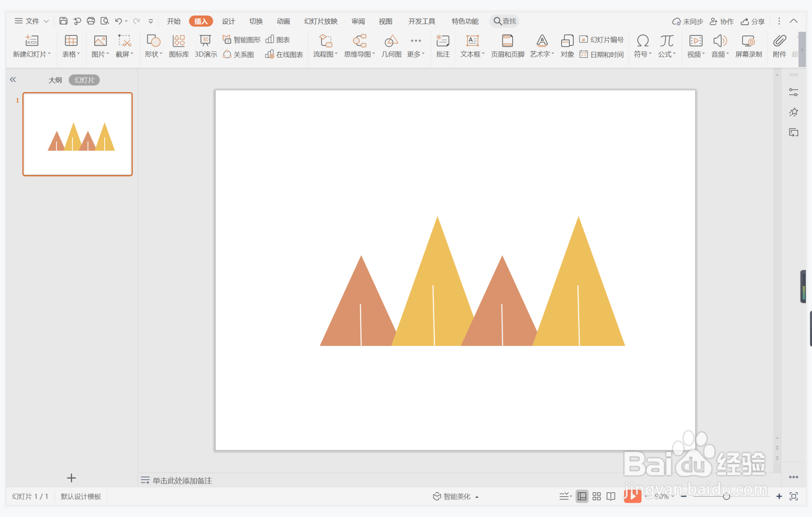The image size is (812, 517).
Task: Insert an 附件 attachment
Action: [779, 46]
